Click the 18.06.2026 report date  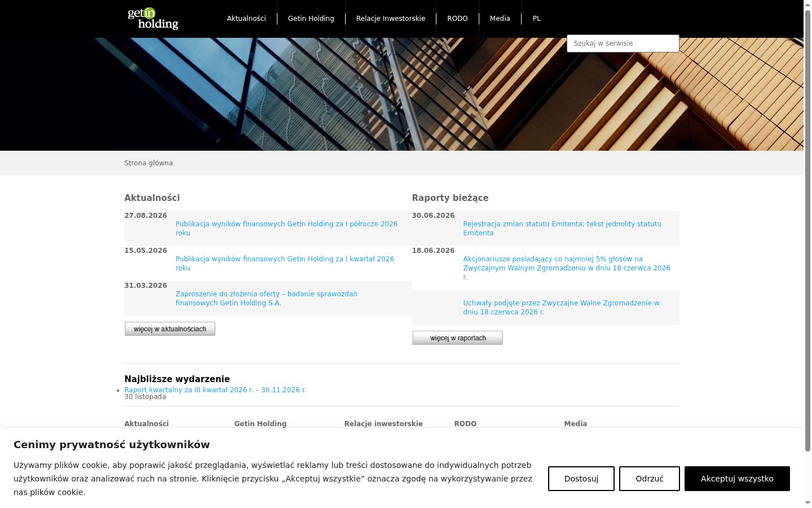(x=434, y=251)
